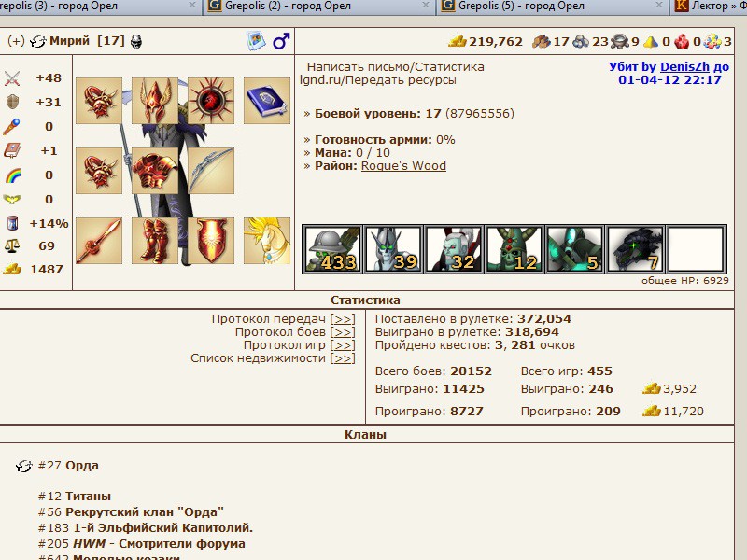Click the (+) next to player name
Viewport: 747px width, 560px height.
pos(16,41)
